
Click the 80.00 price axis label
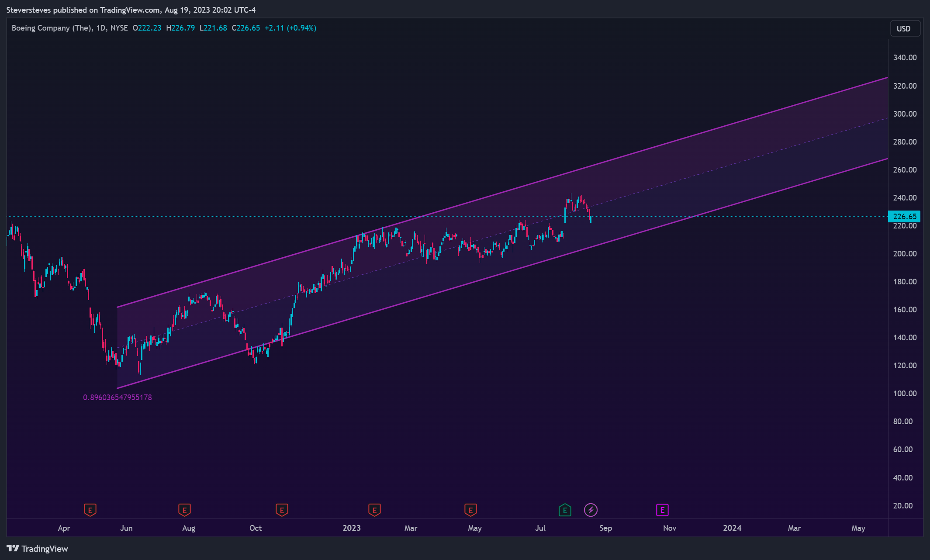pyautogui.click(x=903, y=422)
